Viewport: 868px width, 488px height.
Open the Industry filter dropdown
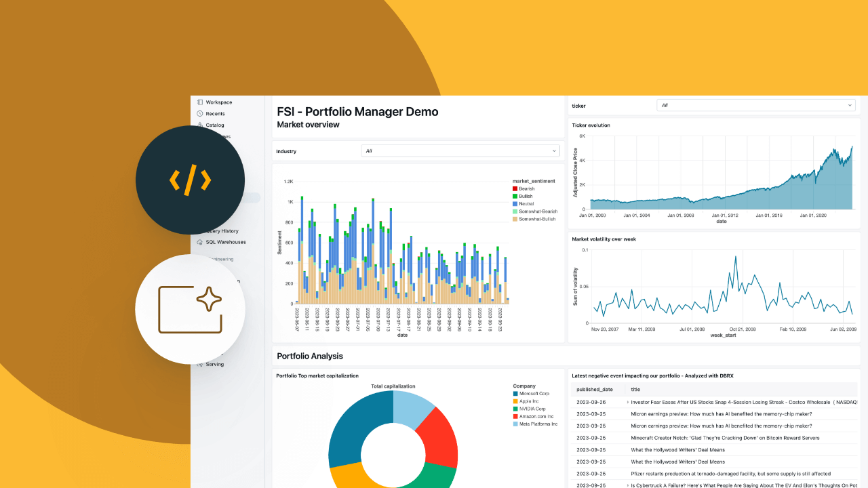(460, 150)
